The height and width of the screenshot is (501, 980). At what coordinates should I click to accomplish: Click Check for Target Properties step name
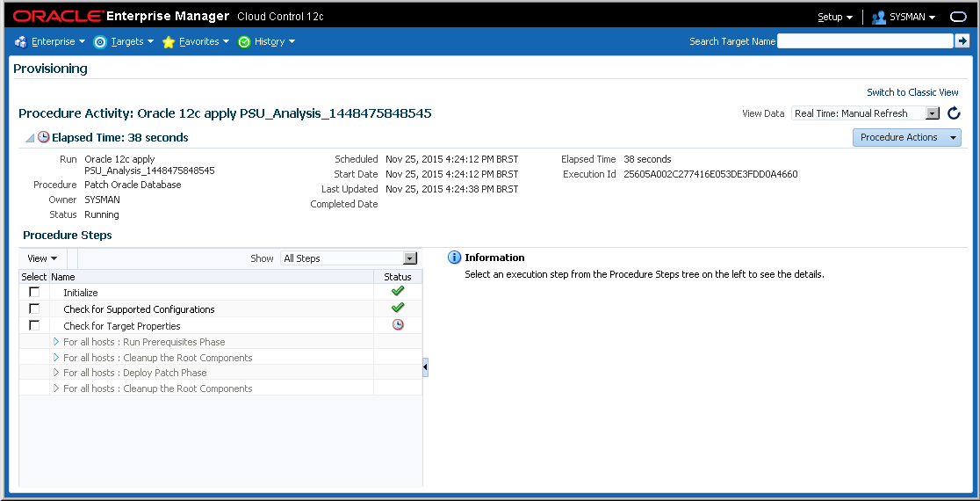(x=122, y=326)
